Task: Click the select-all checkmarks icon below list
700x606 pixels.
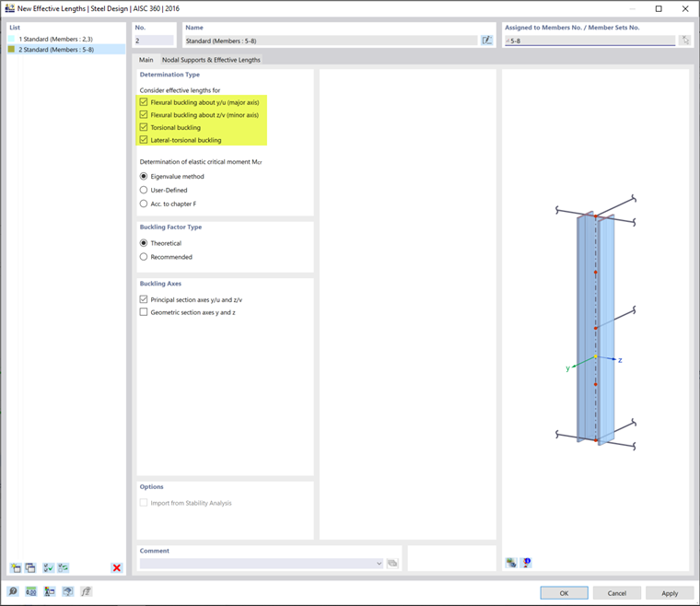Action: [x=48, y=567]
